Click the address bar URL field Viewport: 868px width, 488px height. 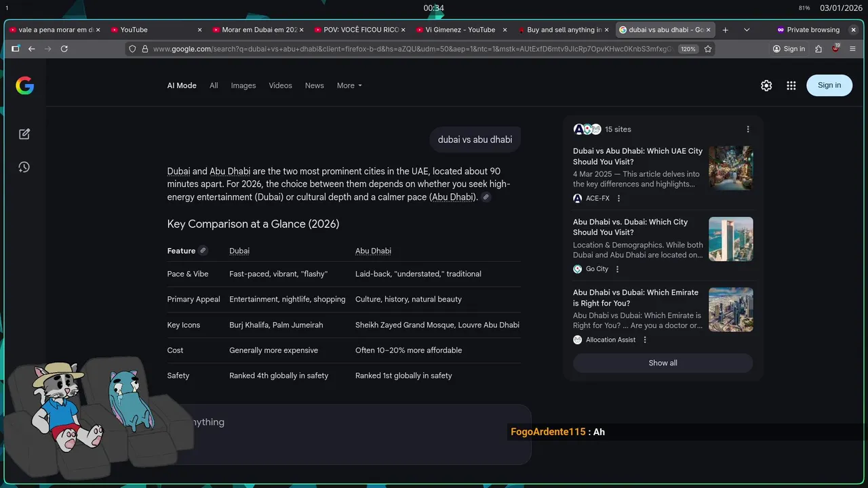(x=412, y=49)
